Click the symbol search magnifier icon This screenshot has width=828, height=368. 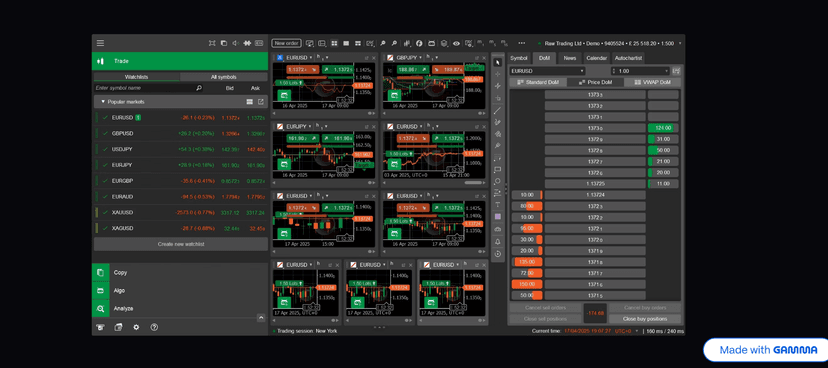pos(199,88)
